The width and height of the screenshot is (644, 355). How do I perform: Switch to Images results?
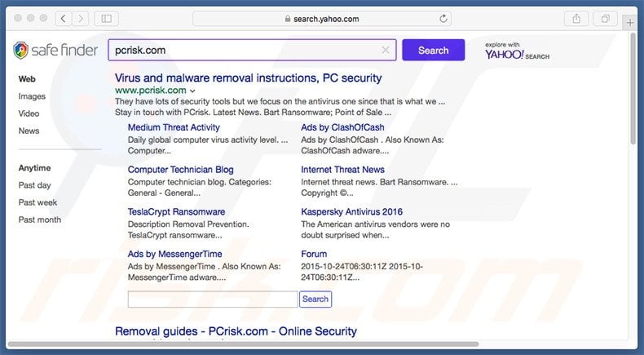(x=32, y=96)
